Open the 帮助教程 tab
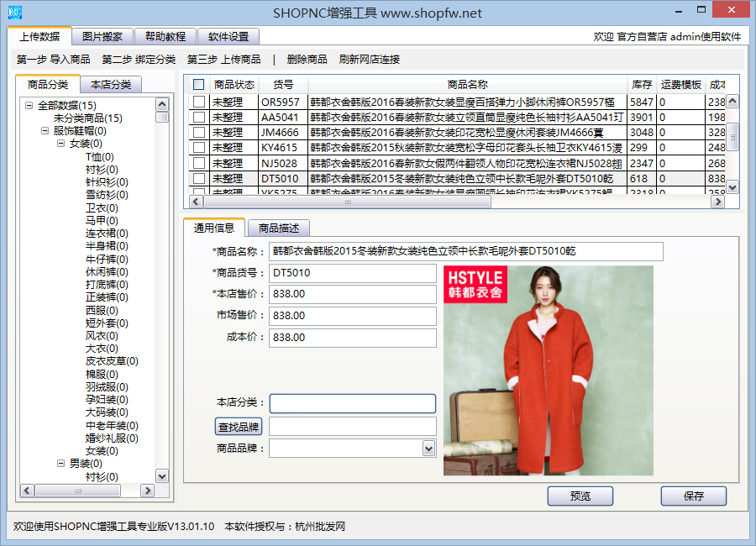Screen dimensions: 756x546 coord(165,37)
